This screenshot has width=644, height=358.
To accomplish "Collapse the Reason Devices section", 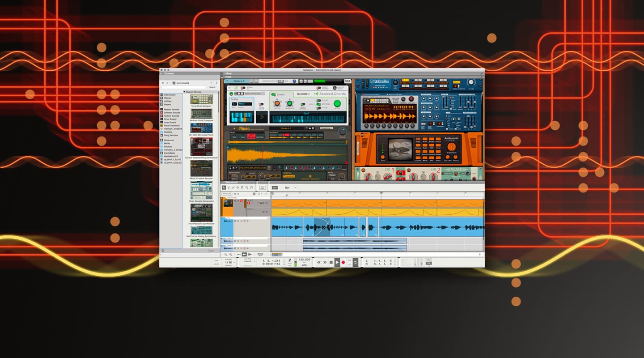I will point(184,92).
